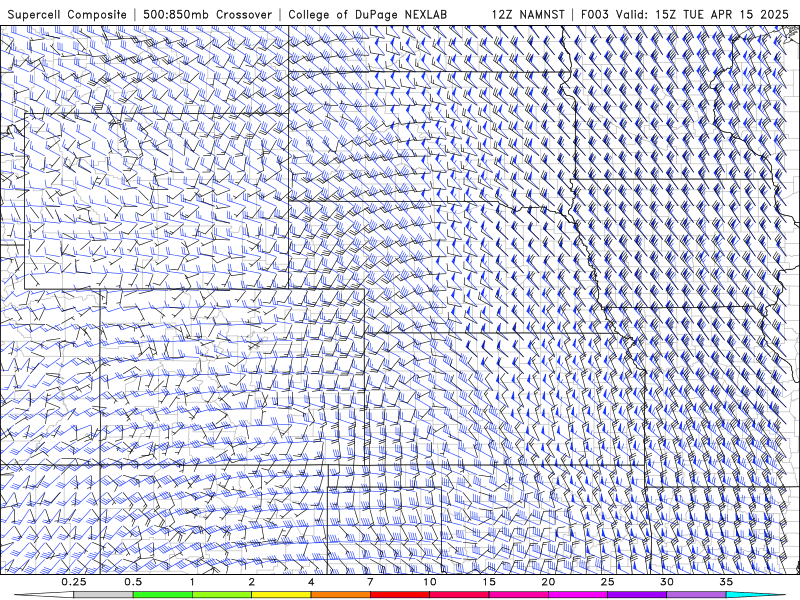
Task: Click the '12Z NAMNST' model label
Action: point(528,14)
